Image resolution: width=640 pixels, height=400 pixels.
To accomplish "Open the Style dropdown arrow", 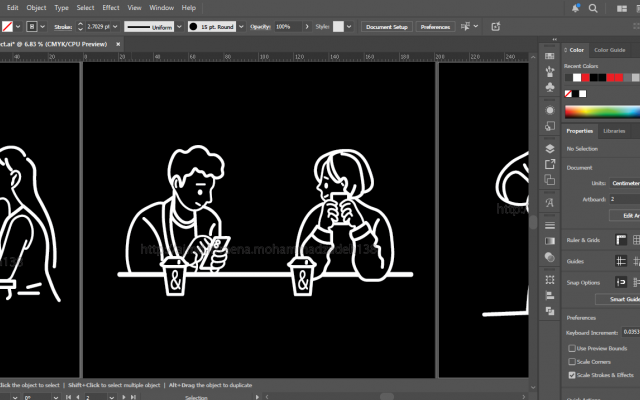I will (x=349, y=27).
